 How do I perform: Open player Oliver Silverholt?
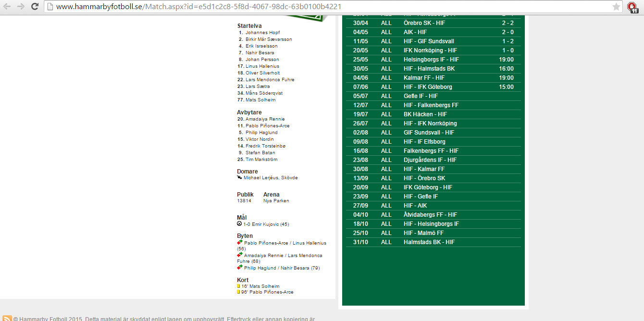(x=263, y=73)
